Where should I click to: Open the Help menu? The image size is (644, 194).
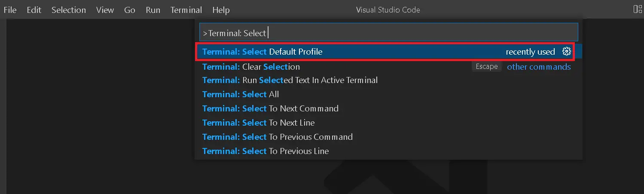pyautogui.click(x=221, y=10)
